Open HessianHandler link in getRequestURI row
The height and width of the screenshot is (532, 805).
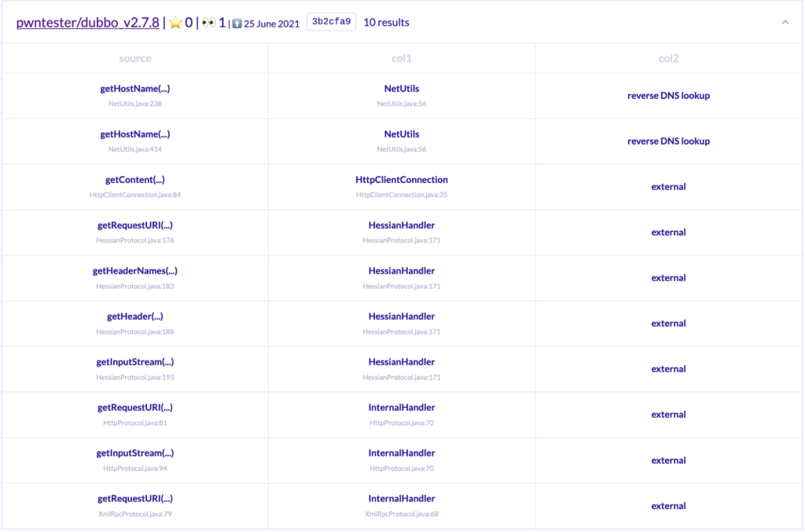click(x=402, y=226)
